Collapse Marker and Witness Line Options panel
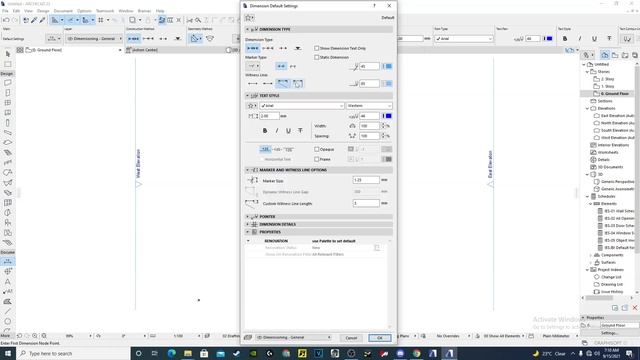 click(247, 170)
